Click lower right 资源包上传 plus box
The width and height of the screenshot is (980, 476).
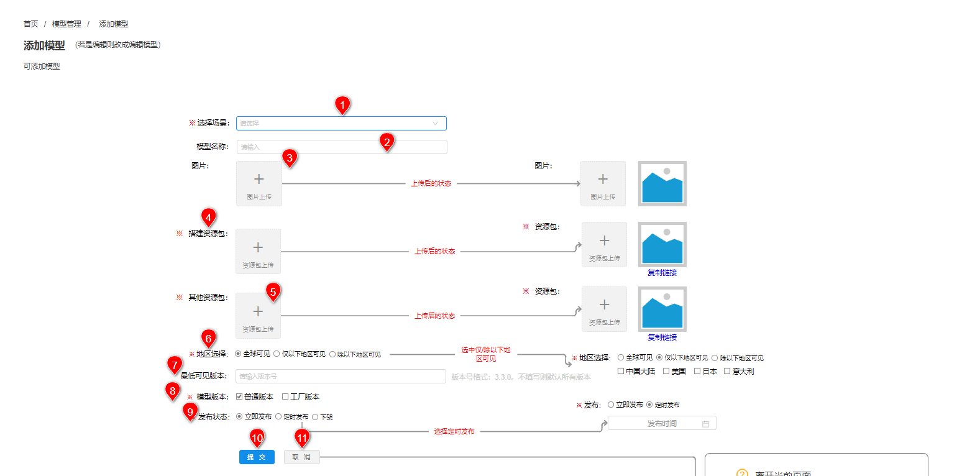click(x=604, y=309)
